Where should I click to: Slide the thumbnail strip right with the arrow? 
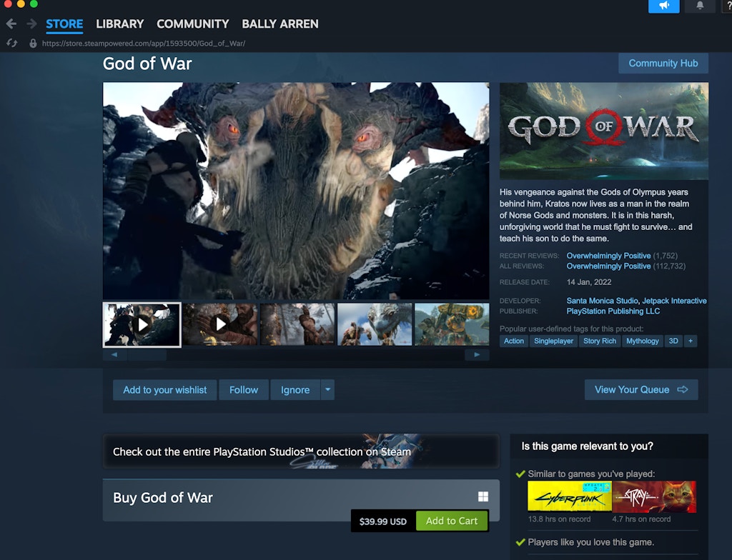coord(477,355)
